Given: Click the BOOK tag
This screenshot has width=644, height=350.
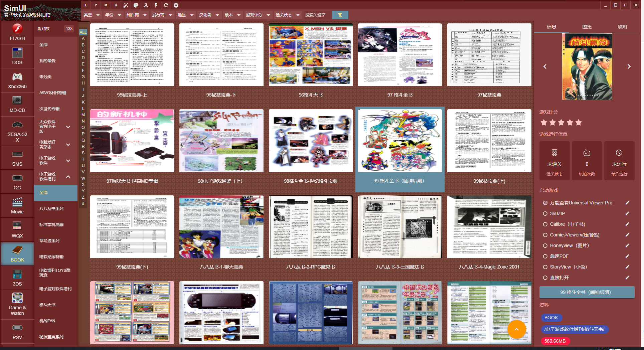Looking at the screenshot, I should (x=551, y=318).
